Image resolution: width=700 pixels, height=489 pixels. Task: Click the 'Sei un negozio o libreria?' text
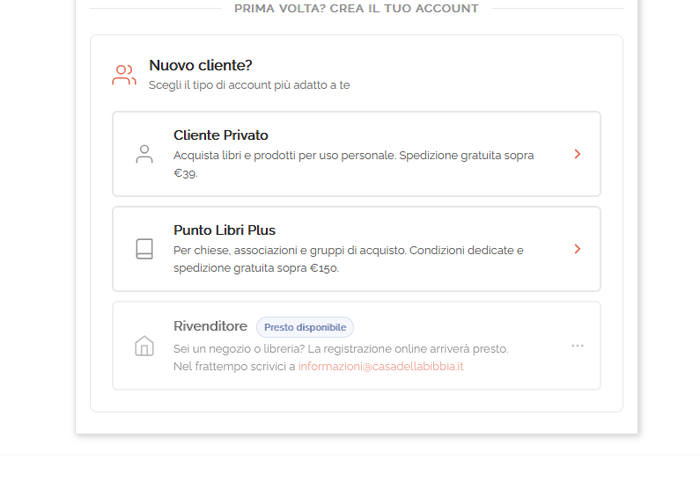238,349
